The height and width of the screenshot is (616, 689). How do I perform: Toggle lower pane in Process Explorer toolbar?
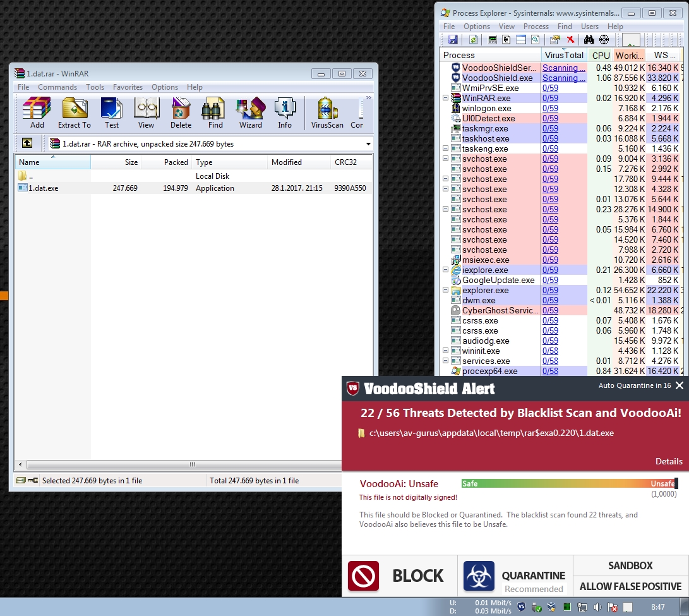point(521,40)
